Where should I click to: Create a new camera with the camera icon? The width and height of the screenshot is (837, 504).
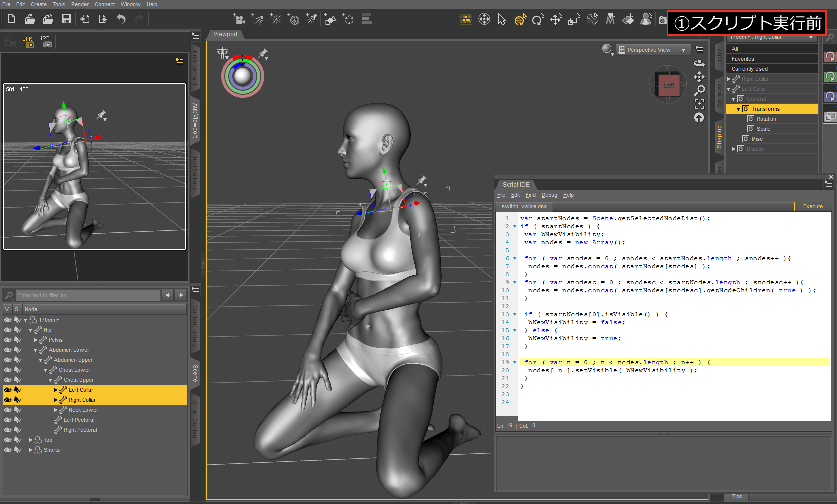coord(239,19)
